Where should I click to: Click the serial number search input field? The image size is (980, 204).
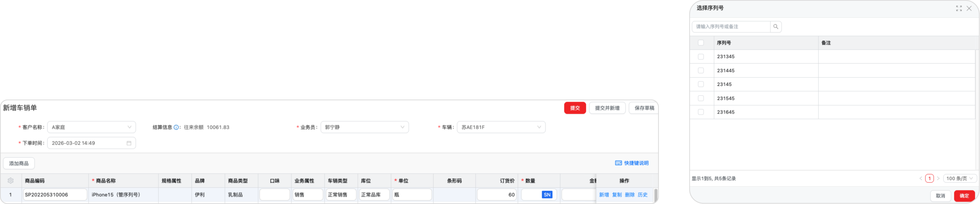pyautogui.click(x=731, y=27)
